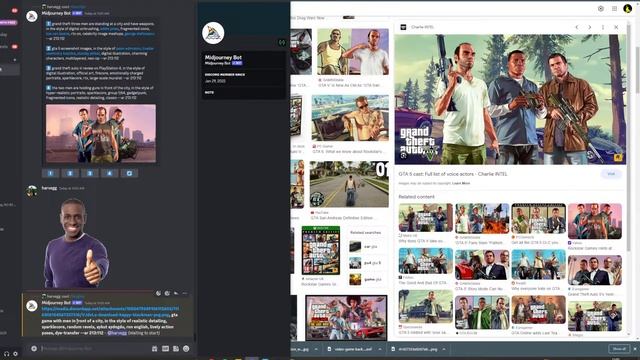640x360 pixels.
Task: Click the reply arrow on hovered message
Action: pyautogui.click(x=176, y=293)
